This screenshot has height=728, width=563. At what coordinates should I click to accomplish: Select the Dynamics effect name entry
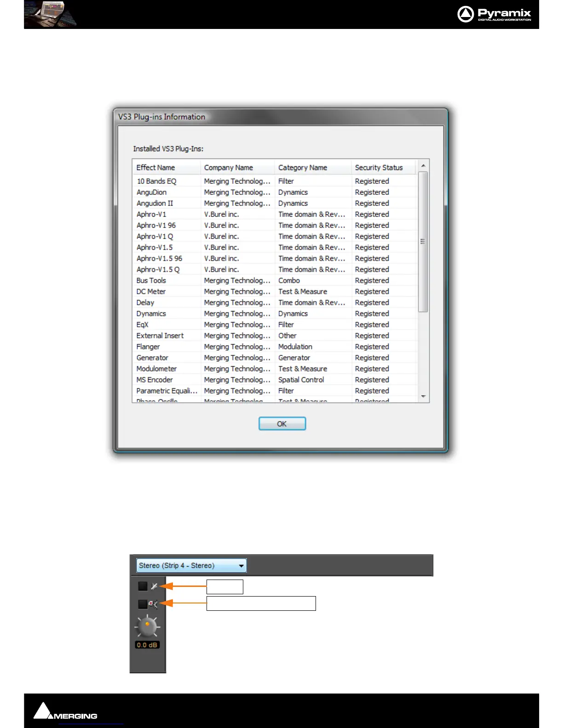click(151, 313)
